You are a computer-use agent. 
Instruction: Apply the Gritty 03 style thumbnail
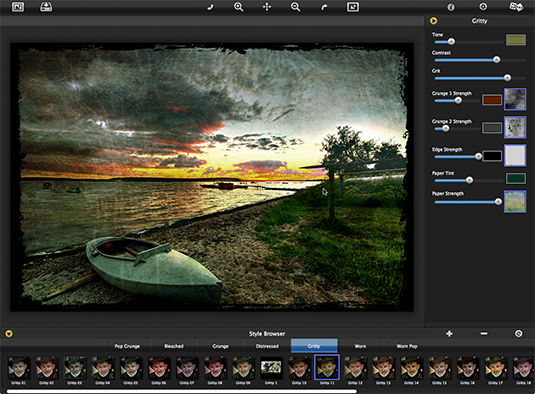[x=75, y=368]
